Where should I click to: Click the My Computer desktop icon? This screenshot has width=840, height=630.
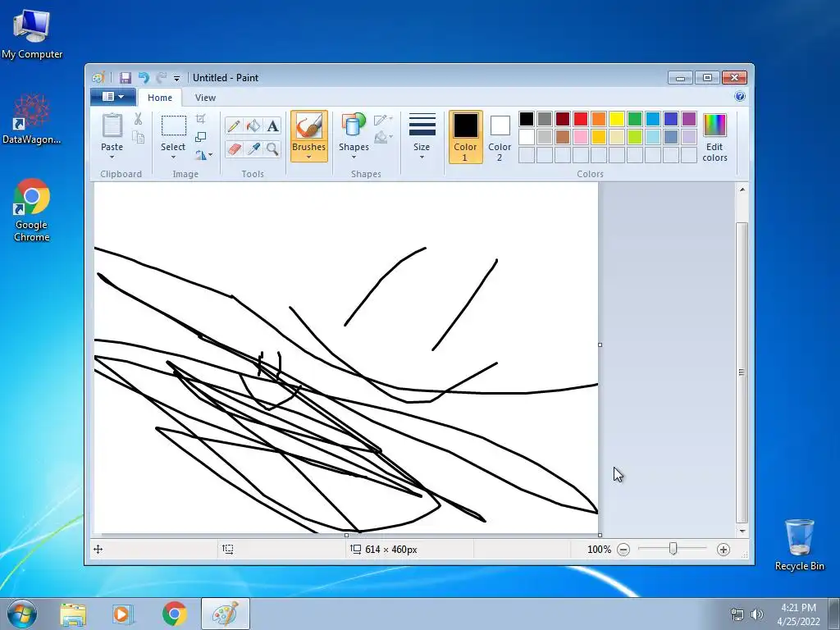(x=32, y=33)
